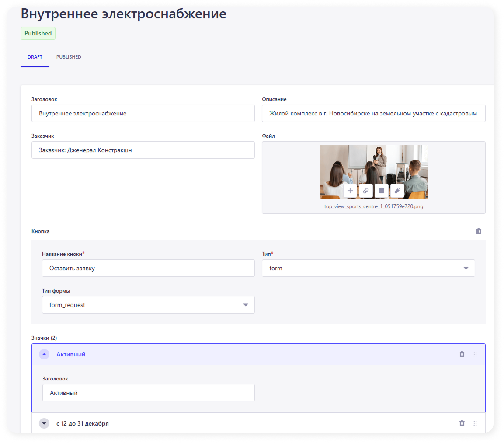Image resolution: width=504 pixels, height=443 pixels.
Task: Expand the 'с 12 до 31 декабря' item
Action: [x=44, y=423]
